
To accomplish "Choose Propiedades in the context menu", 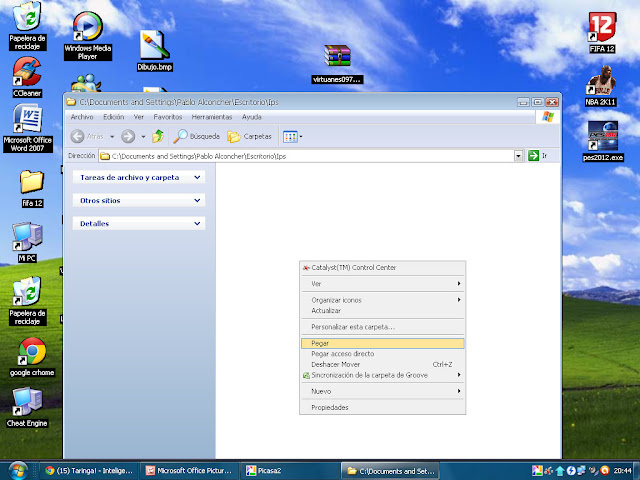I will click(x=382, y=407).
